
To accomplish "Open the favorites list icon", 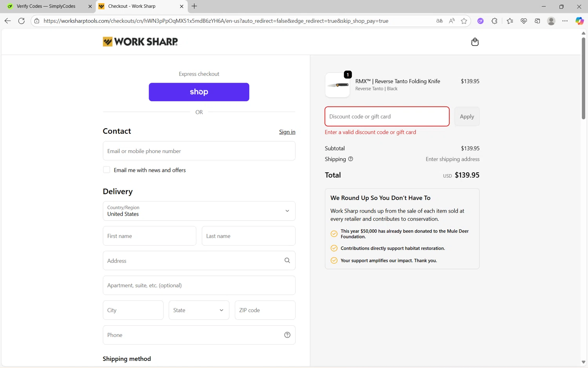I will 510,21.
